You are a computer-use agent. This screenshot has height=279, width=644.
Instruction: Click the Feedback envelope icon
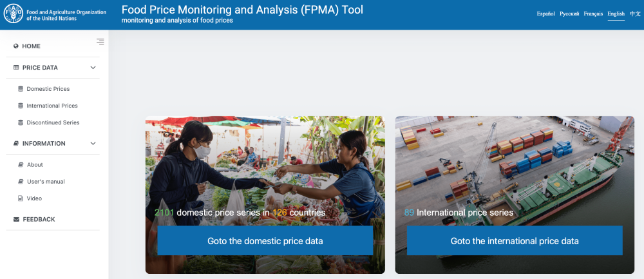coord(16,220)
